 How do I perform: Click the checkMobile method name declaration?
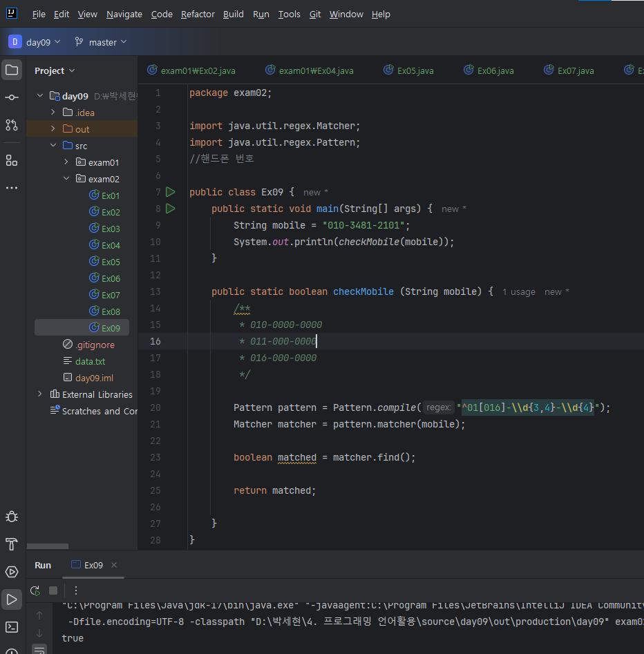pos(363,291)
